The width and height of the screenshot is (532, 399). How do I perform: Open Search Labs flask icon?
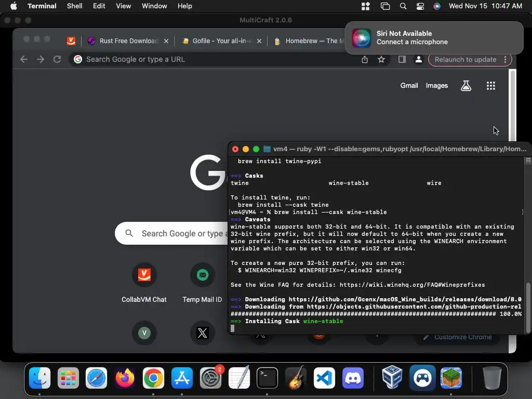coord(466,86)
